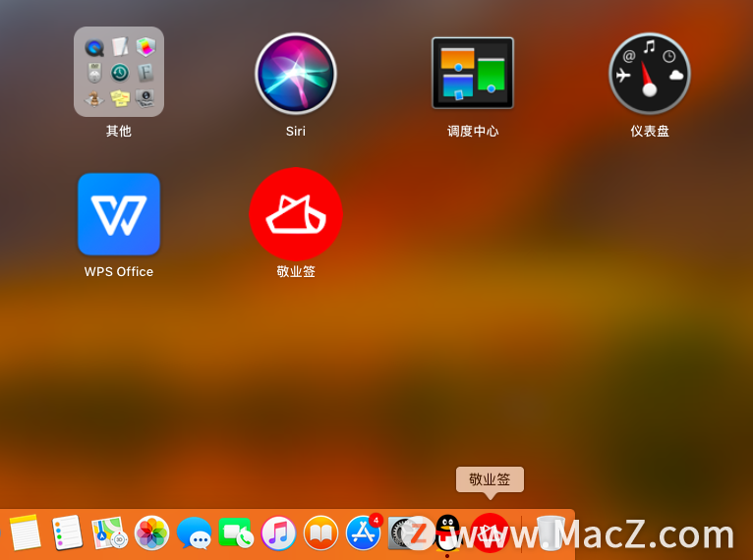The width and height of the screenshot is (753, 560).
Task: Click the WPS Office label text
Action: tap(119, 271)
